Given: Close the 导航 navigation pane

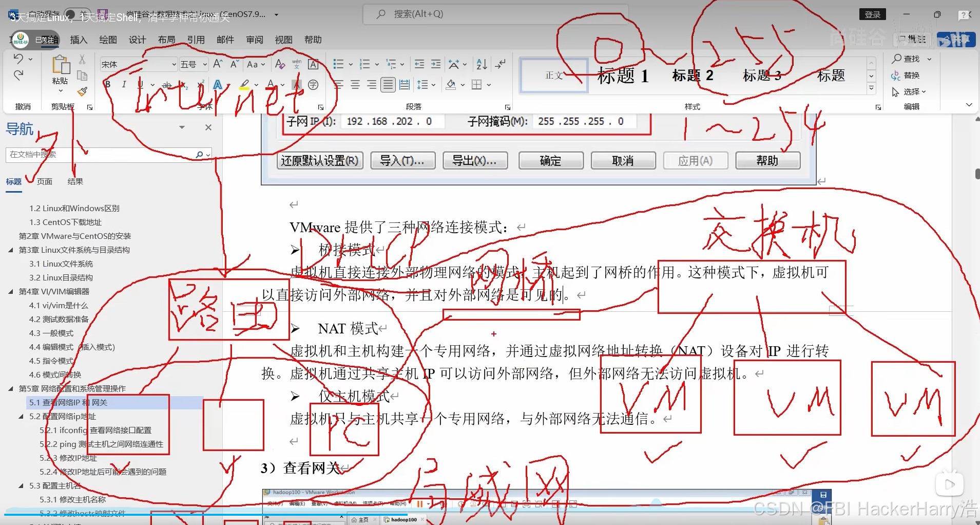Looking at the screenshot, I should pos(208,127).
